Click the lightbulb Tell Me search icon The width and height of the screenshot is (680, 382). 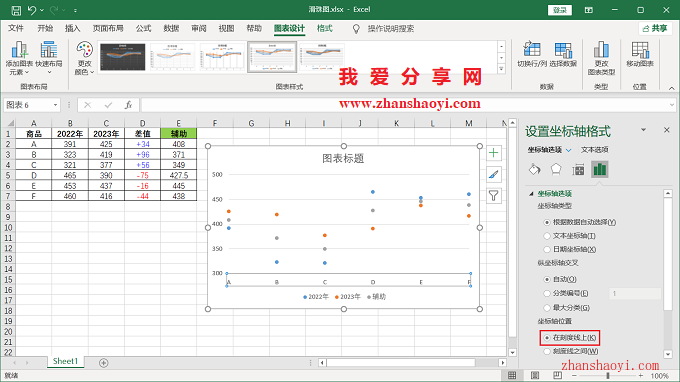coord(356,29)
